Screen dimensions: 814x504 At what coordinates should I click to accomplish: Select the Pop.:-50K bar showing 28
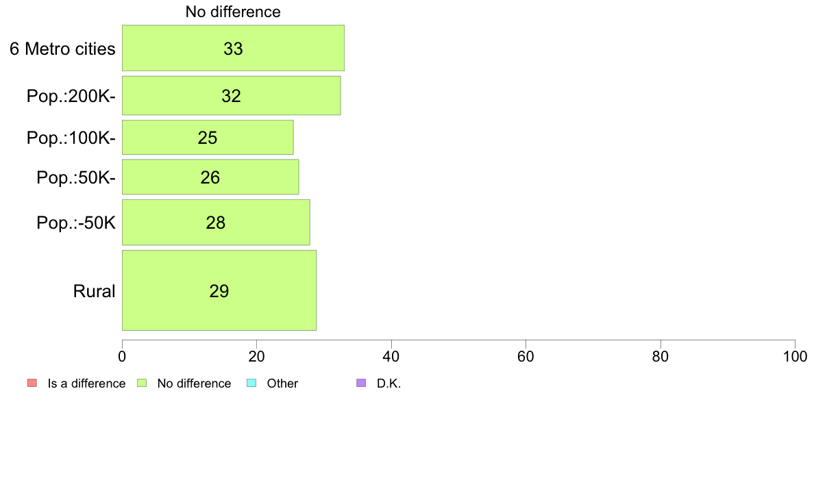coord(216,222)
